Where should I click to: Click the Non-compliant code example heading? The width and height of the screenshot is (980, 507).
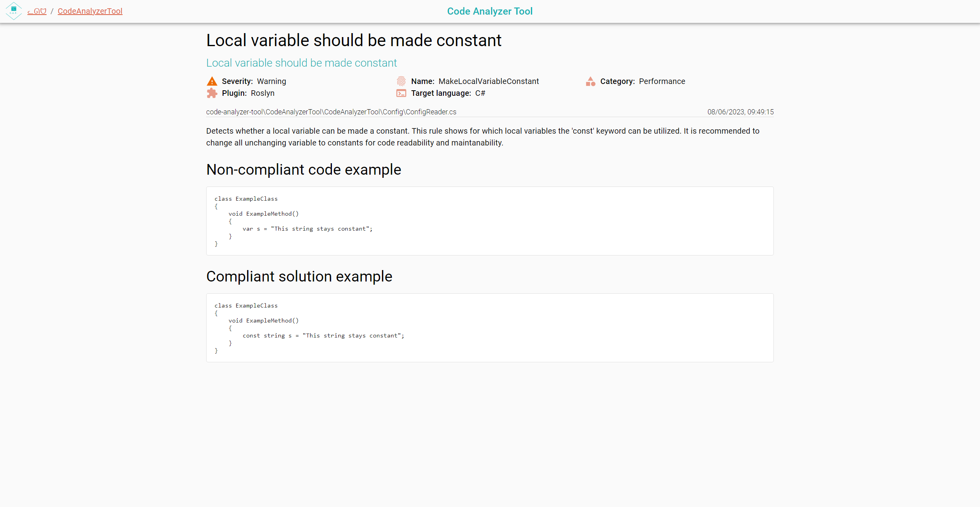tap(304, 170)
